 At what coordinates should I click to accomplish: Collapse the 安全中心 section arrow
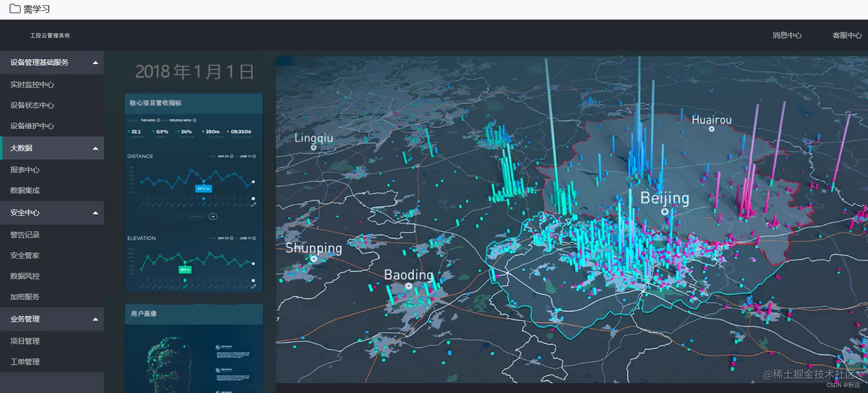[95, 213]
